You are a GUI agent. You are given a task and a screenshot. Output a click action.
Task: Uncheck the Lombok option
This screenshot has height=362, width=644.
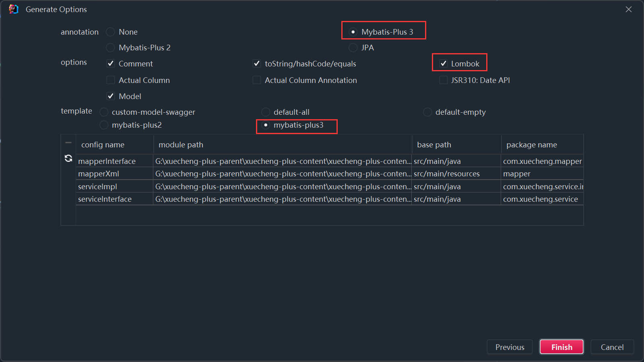pos(444,64)
